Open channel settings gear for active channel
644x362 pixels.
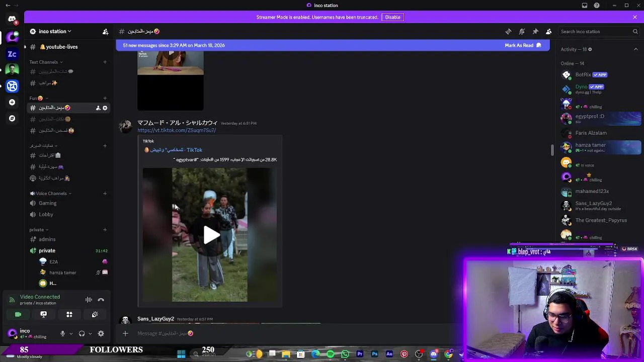coord(105,108)
